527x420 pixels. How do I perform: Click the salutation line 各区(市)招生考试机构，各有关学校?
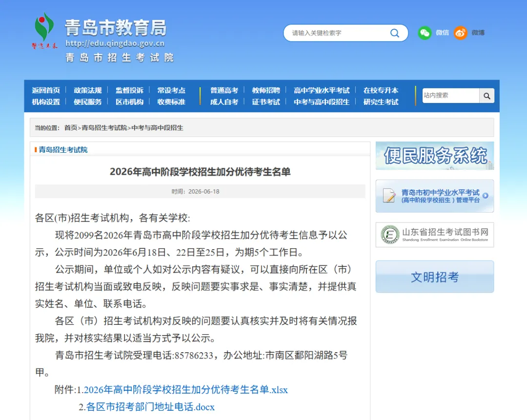pos(113,218)
